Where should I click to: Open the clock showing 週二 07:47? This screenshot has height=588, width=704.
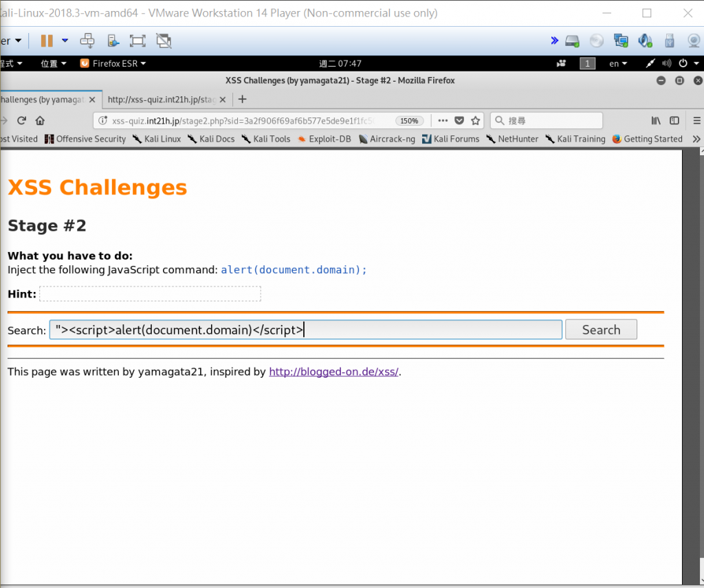click(x=340, y=63)
